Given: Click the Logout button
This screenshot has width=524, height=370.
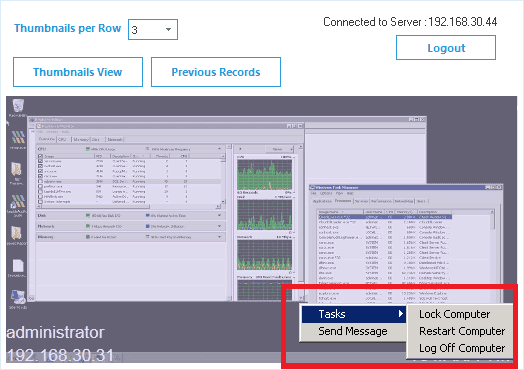Looking at the screenshot, I should click(446, 48).
